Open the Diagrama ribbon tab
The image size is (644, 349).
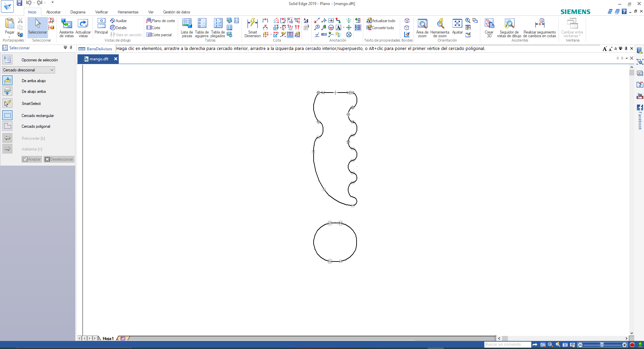pyautogui.click(x=78, y=12)
